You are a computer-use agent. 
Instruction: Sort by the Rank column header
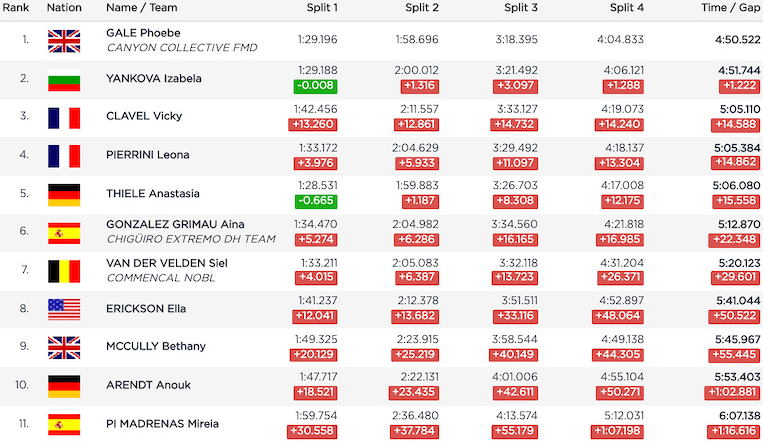point(17,8)
